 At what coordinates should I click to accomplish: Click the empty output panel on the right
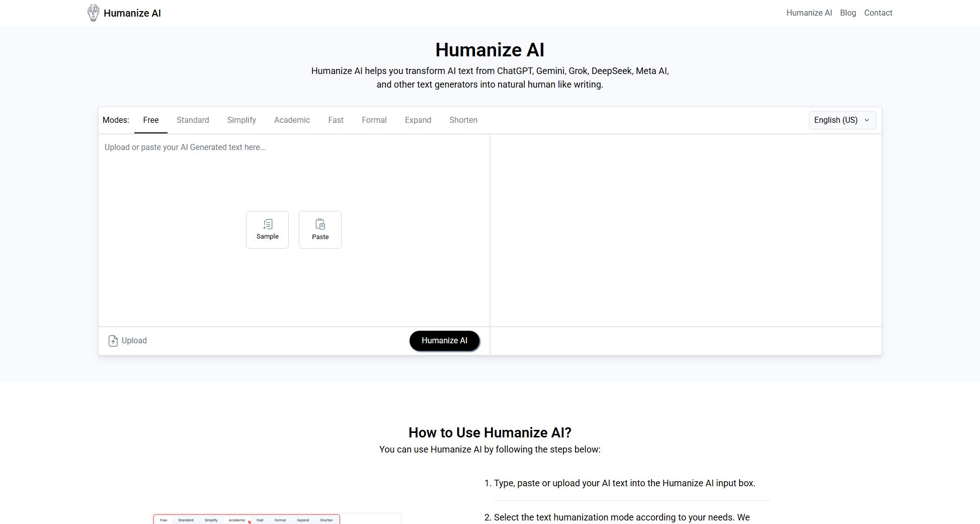[686, 231]
